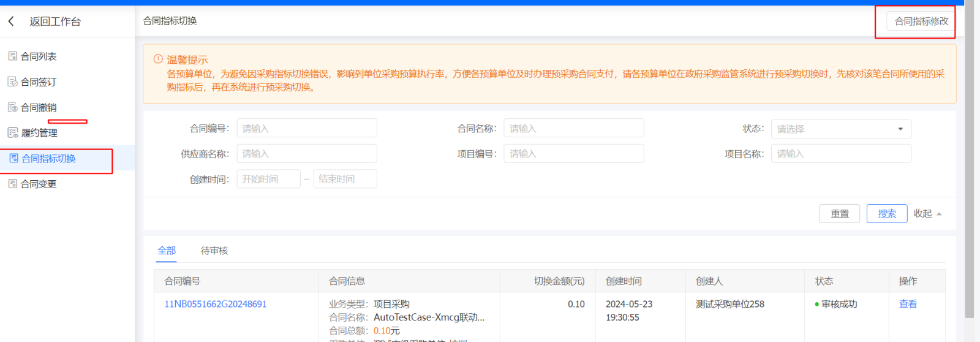Click the 合同撤销 sidebar icon
The height and width of the screenshot is (342, 980).
12,107
